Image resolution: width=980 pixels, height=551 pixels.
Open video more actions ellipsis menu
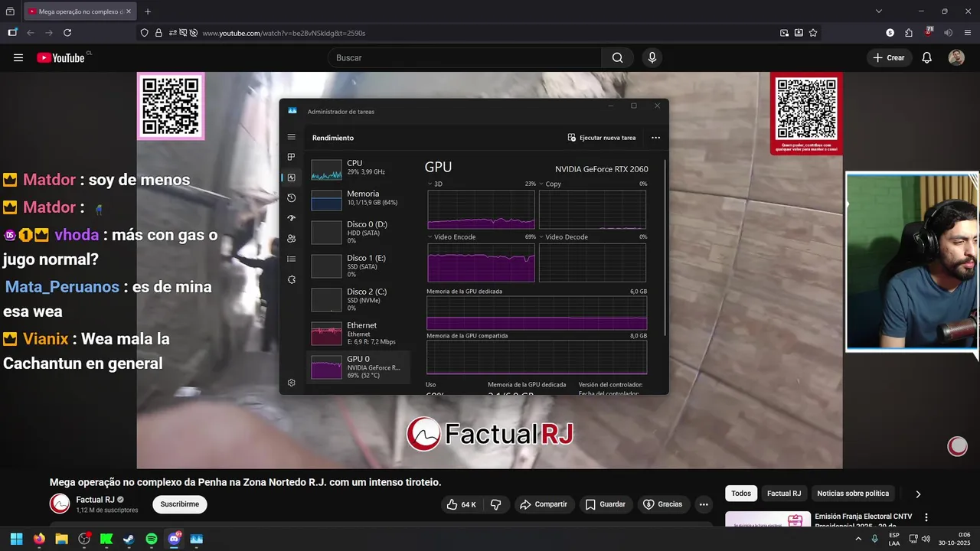(704, 504)
